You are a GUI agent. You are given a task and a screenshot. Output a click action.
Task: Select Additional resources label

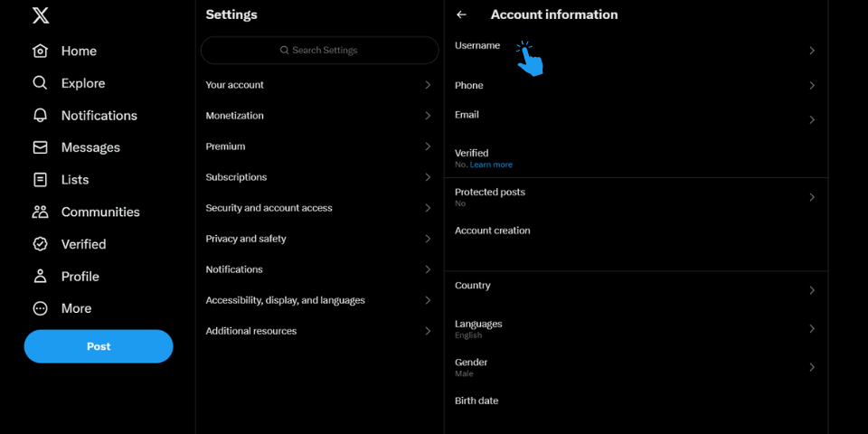click(x=251, y=331)
